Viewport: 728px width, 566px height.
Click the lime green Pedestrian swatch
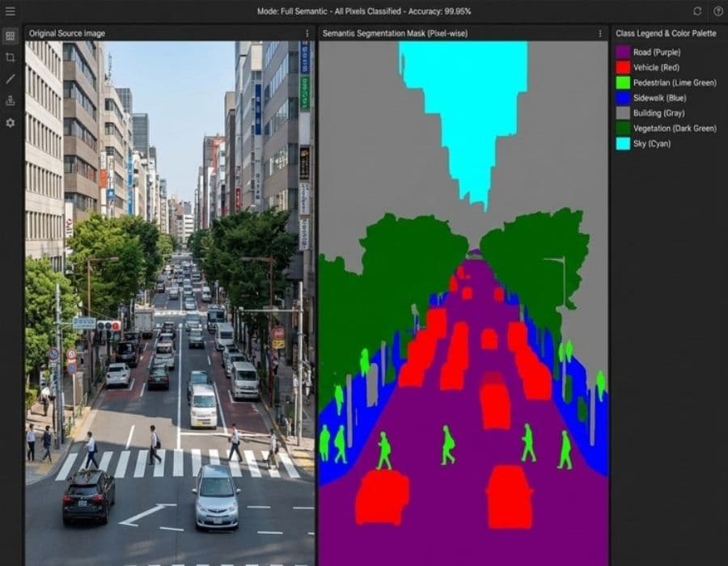click(x=623, y=82)
